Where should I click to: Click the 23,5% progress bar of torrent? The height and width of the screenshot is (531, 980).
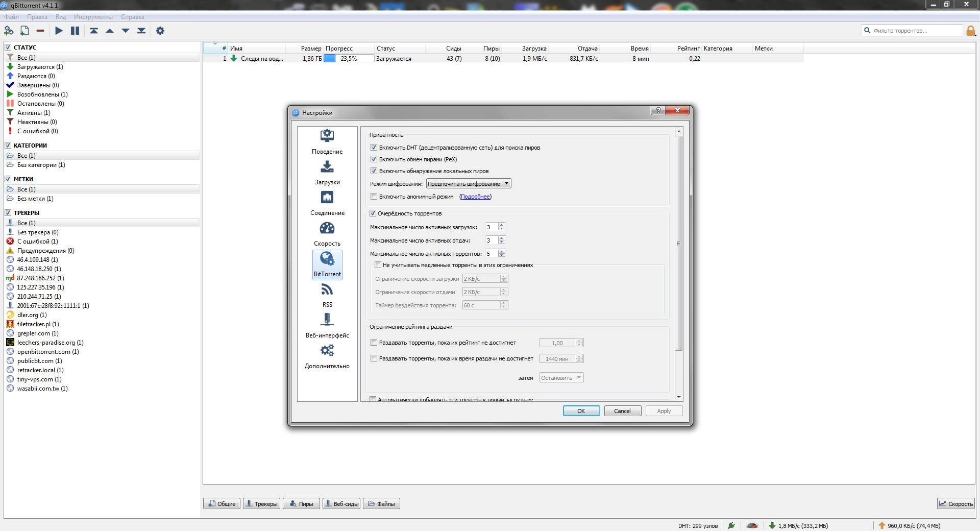click(349, 59)
